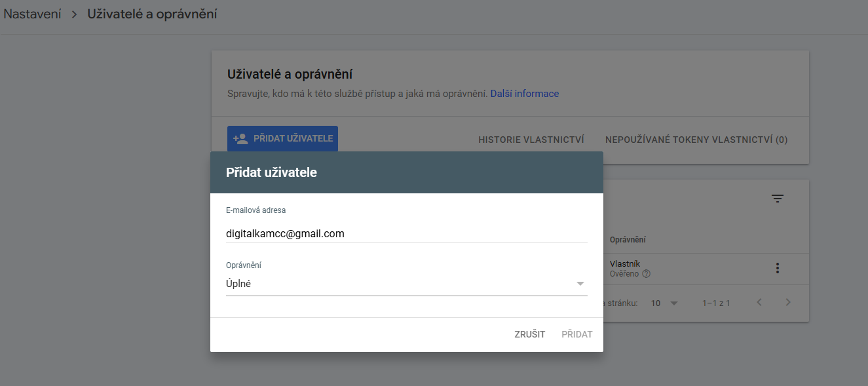Switch to HISTORIE VLASTNICTVÍ tab

(x=531, y=140)
